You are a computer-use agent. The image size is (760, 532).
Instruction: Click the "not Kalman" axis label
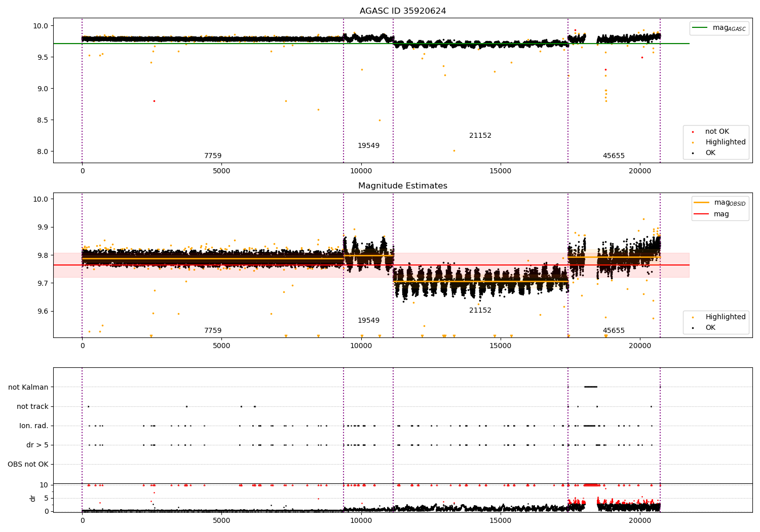28,388
